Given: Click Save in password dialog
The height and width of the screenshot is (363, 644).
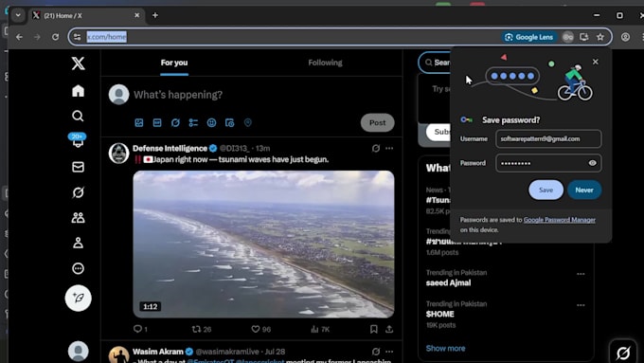Looking at the screenshot, I should (546, 190).
